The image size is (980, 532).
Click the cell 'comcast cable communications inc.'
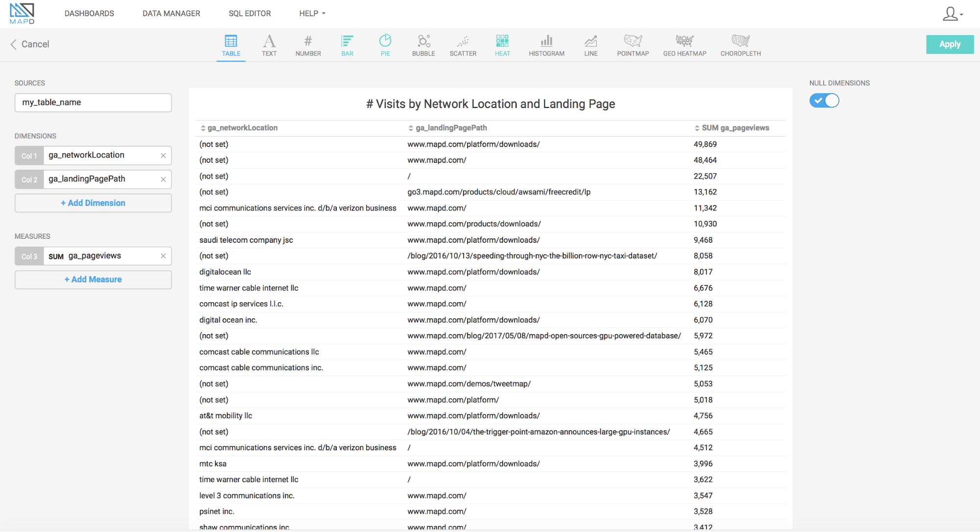click(x=261, y=368)
